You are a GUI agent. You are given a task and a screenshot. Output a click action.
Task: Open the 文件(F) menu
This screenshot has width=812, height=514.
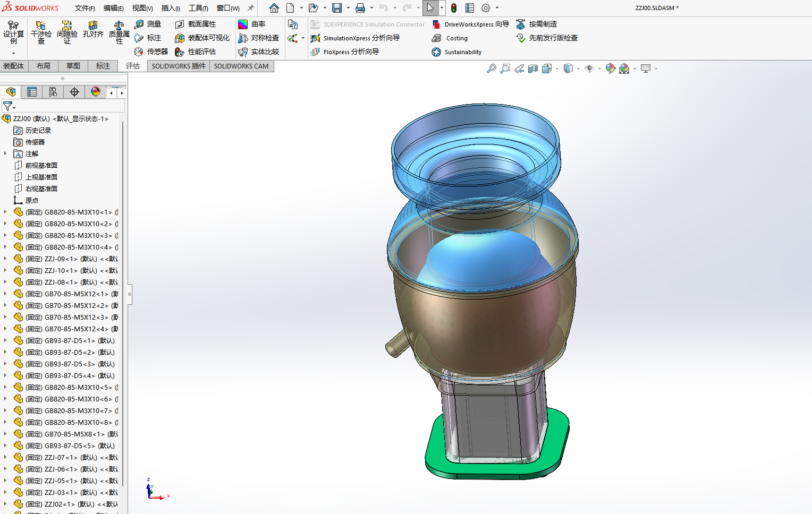(x=85, y=8)
